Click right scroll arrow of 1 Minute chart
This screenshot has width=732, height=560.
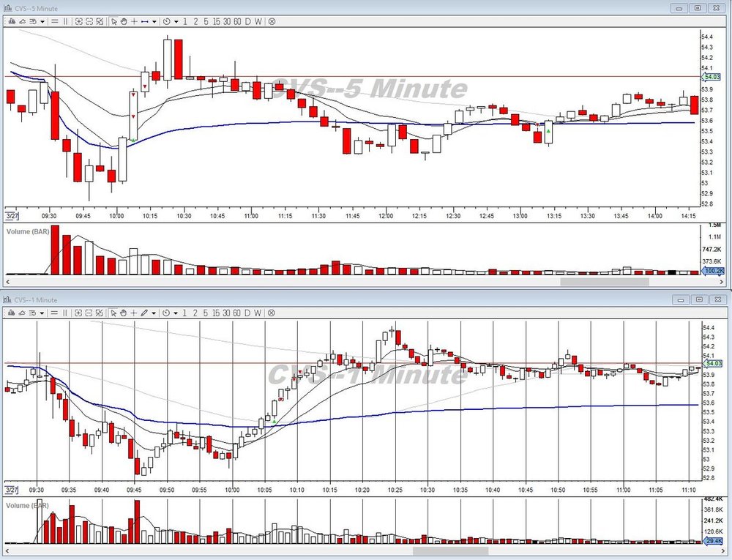[723, 551]
